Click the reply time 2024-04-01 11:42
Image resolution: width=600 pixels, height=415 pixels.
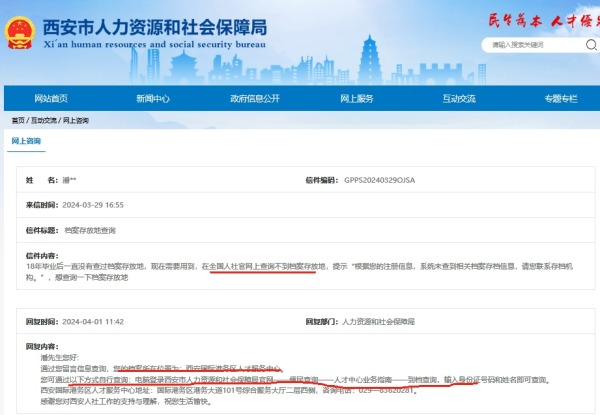tap(93, 322)
